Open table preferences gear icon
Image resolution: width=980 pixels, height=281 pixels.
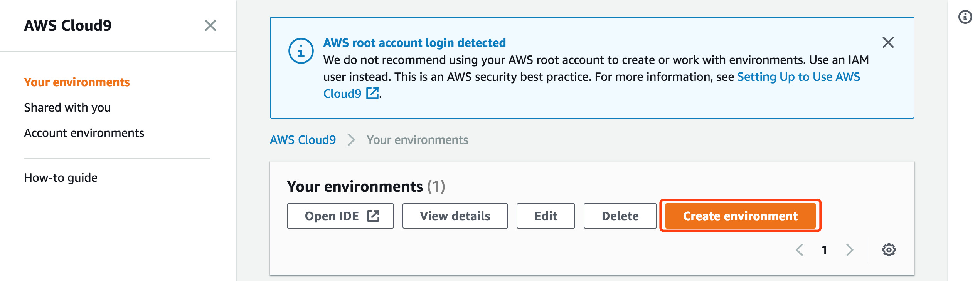[x=889, y=250]
